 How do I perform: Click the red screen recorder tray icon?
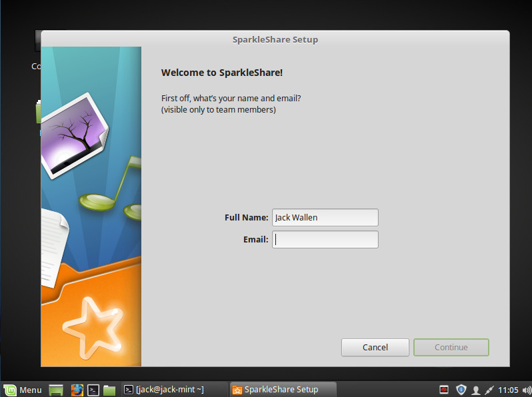(444, 390)
